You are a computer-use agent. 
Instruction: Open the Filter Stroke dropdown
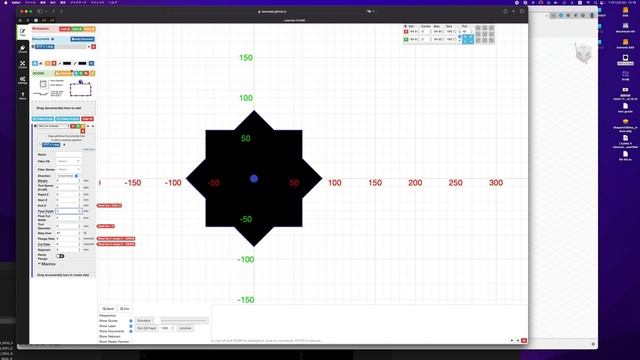pos(68,169)
